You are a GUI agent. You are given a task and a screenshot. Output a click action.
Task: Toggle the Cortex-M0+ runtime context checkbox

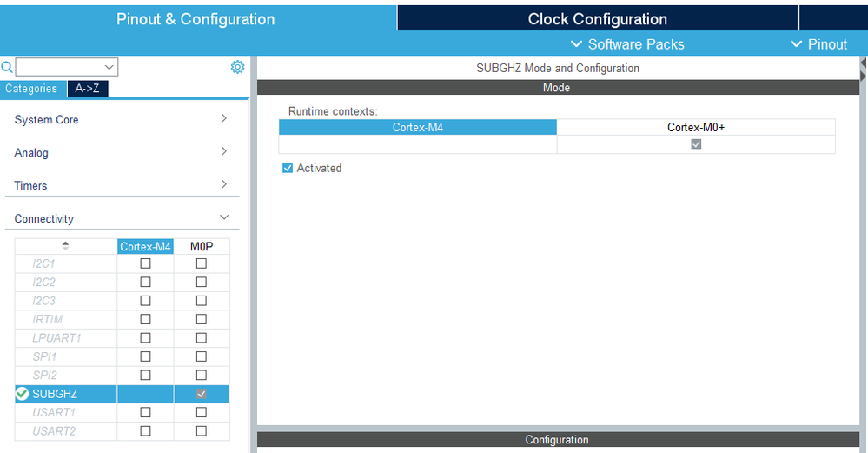(696, 144)
